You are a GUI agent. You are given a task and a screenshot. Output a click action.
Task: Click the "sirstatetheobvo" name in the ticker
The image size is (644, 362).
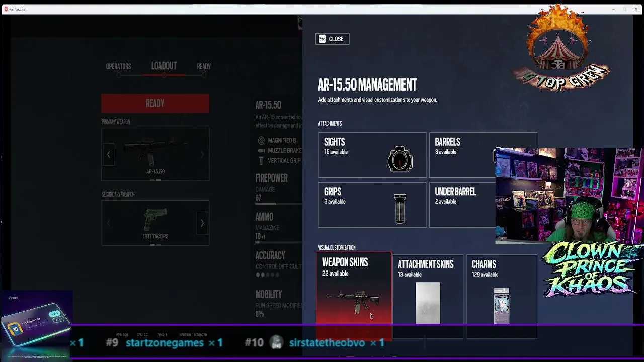(x=327, y=343)
